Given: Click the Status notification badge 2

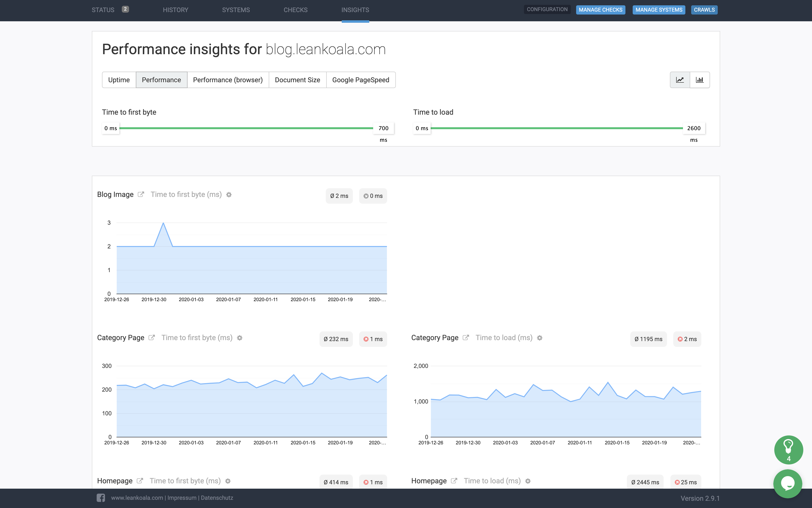Looking at the screenshot, I should coord(125,9).
